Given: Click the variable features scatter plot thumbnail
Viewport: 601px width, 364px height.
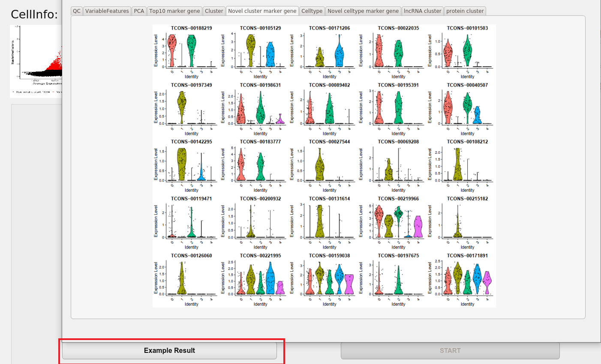Looking at the screenshot, I should click(36, 61).
